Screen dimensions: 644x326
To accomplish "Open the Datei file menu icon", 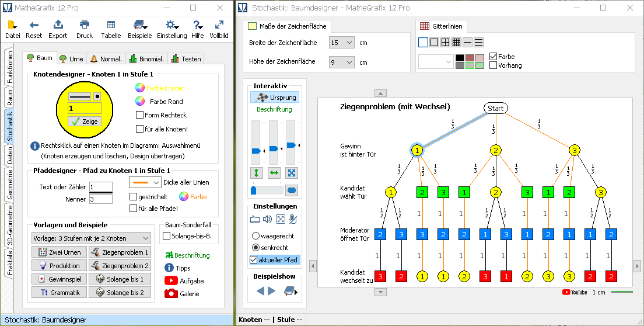I will (12, 25).
